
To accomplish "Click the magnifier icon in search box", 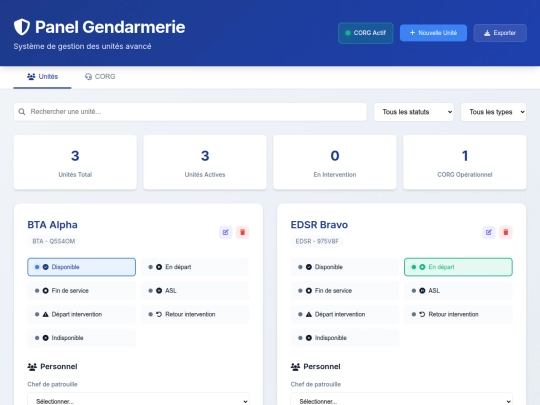I will (x=22, y=112).
